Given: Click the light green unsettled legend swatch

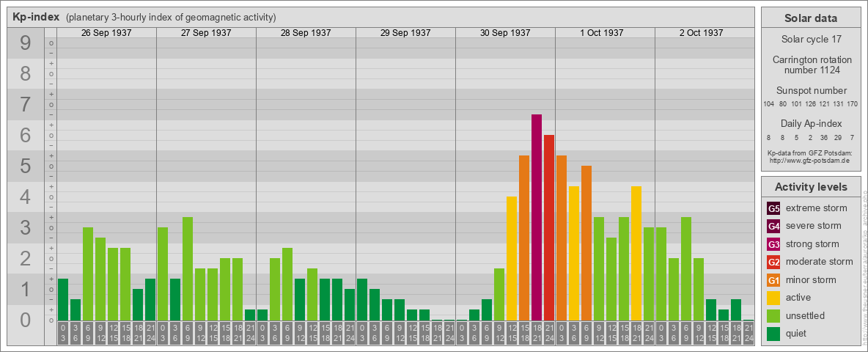Looking at the screenshot, I should pyautogui.click(x=773, y=315).
